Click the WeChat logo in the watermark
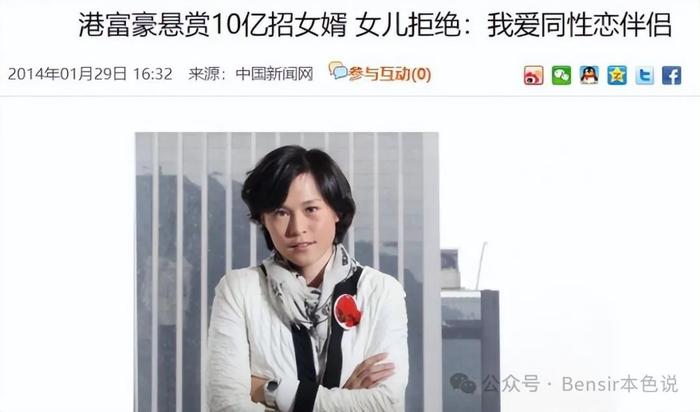 tap(463, 383)
